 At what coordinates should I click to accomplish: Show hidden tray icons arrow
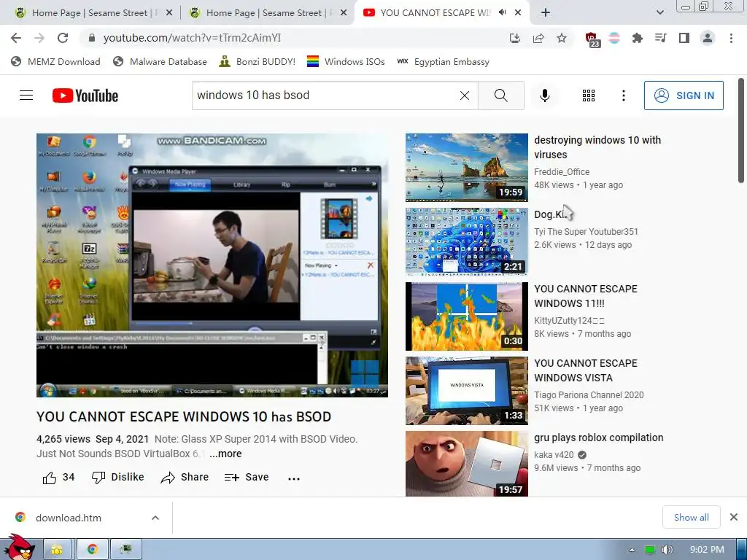click(632, 550)
